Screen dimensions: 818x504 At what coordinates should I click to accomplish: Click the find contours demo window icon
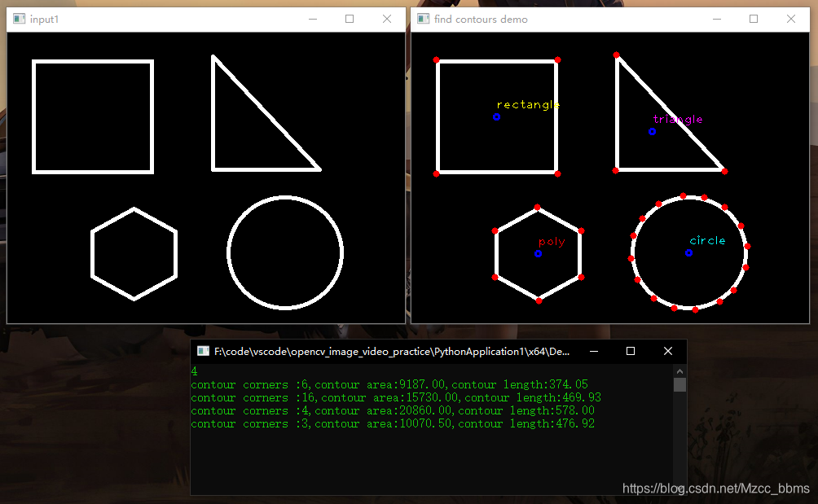423,19
